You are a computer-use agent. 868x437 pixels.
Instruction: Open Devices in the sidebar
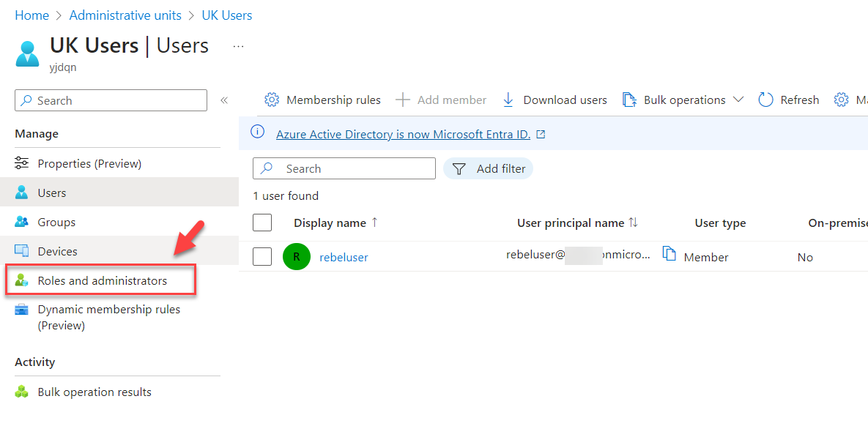[57, 250]
